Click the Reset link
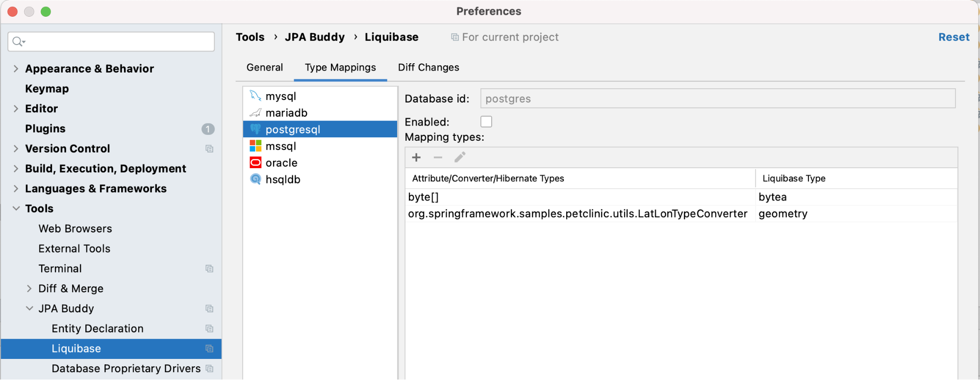980x380 pixels. (954, 37)
